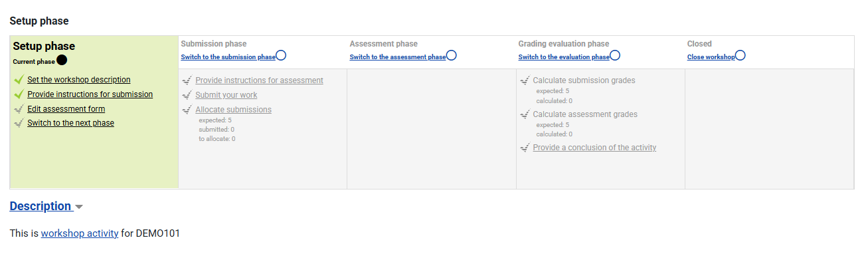Click task icon beside Edit assessment form
The image size is (868, 268).
pyautogui.click(x=19, y=109)
